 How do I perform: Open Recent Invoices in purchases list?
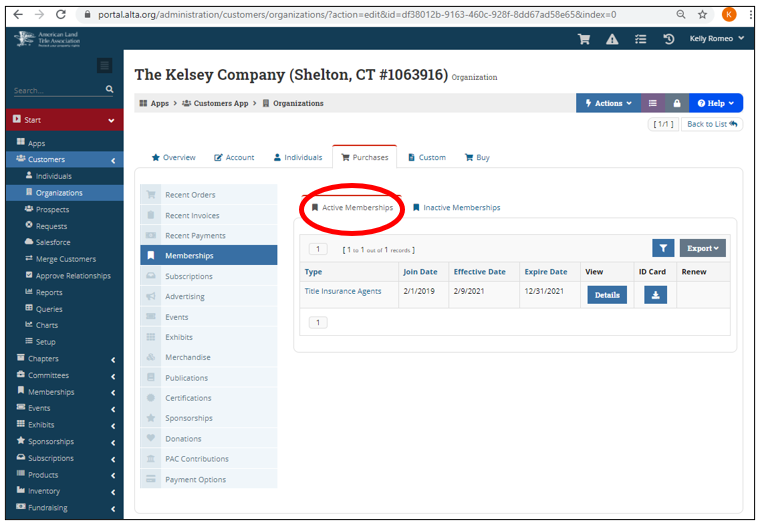(209, 215)
